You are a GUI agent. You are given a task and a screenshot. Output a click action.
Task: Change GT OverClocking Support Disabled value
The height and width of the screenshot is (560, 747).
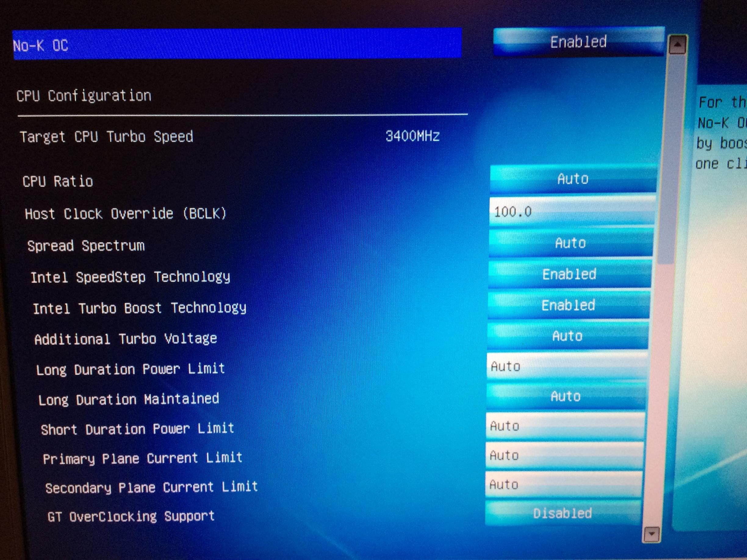click(x=562, y=513)
